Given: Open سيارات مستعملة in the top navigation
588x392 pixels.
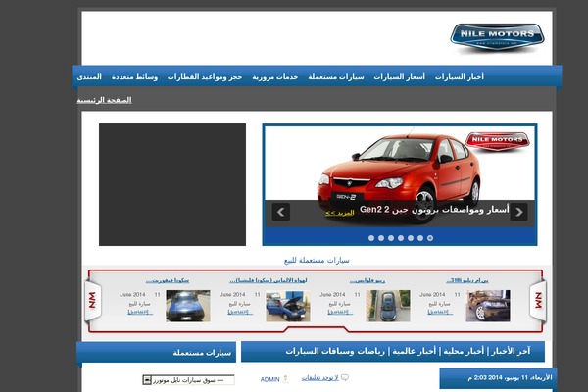Looking at the screenshot, I should coord(336,76).
